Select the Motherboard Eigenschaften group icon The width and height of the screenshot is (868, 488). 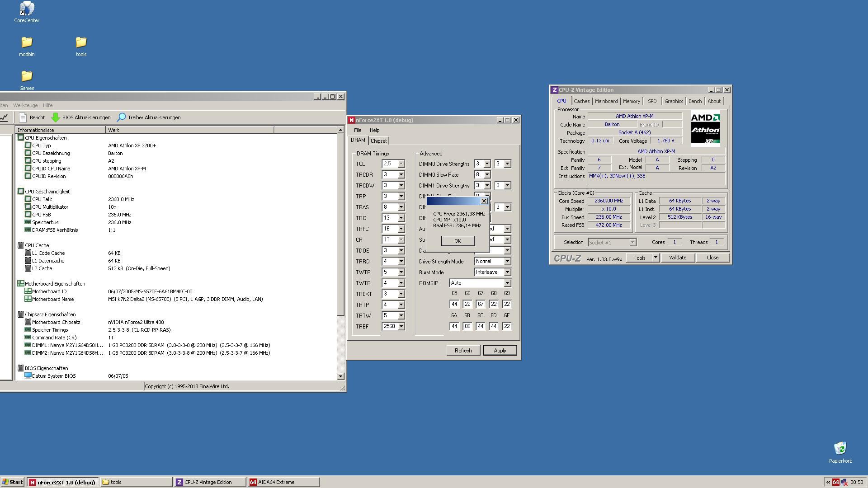(x=21, y=284)
